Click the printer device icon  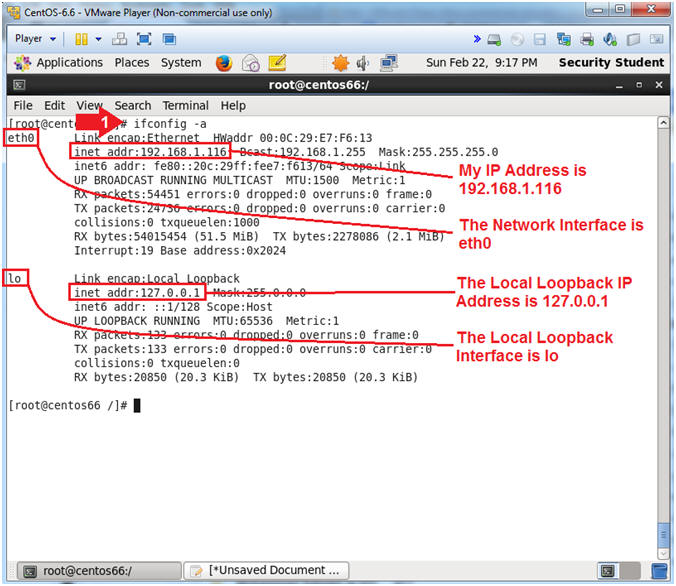click(587, 40)
